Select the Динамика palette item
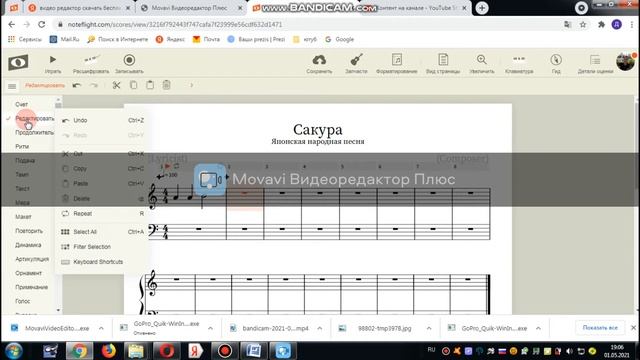 tap(28, 245)
